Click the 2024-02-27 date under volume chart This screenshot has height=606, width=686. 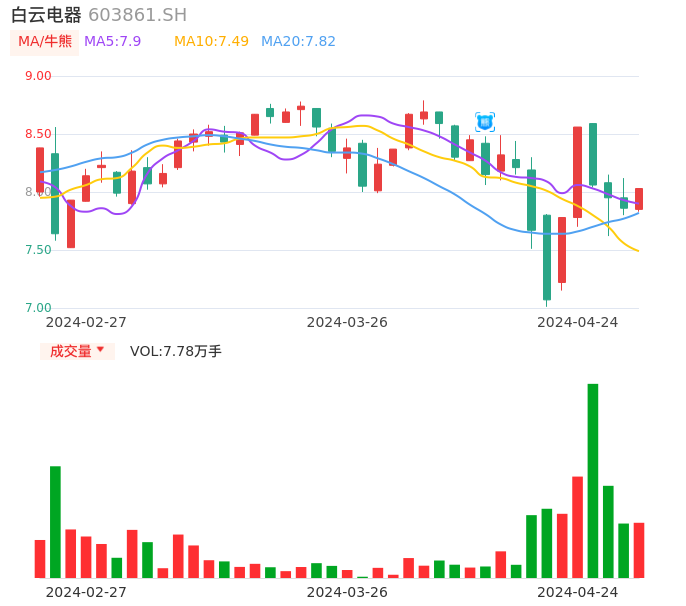pos(86,592)
